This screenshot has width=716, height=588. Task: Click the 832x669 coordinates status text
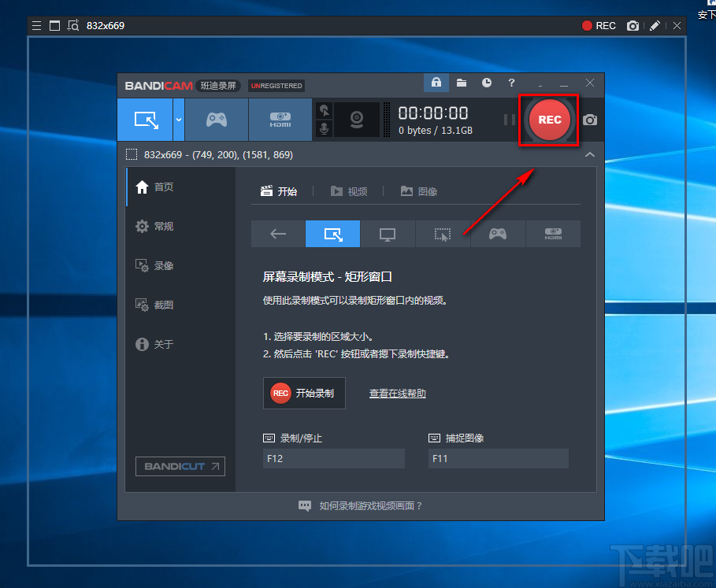coord(218,154)
